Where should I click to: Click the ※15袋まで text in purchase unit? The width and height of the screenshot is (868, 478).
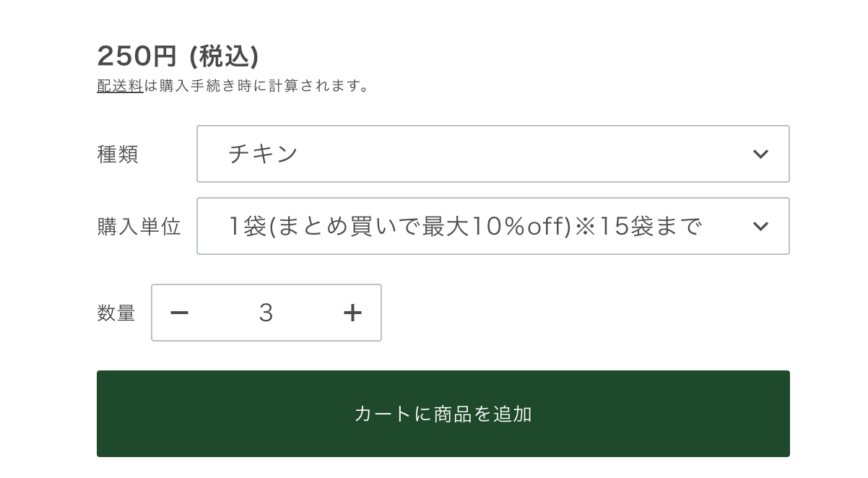coord(638,226)
